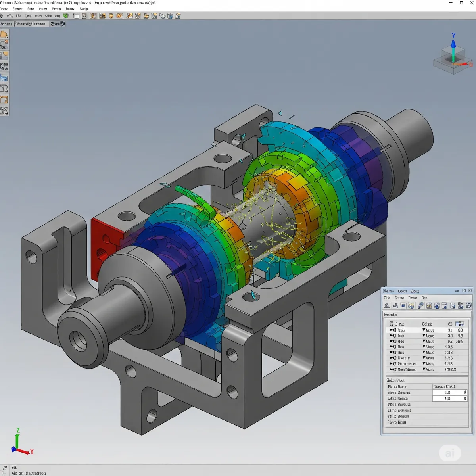Click the value field beside 'Cikso Ratnte'
476x476 pixels.
tap(450, 399)
